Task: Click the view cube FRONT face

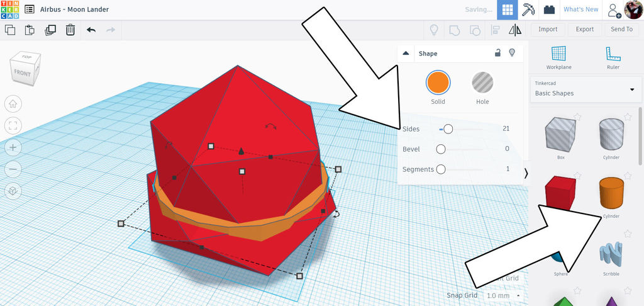Action: pyautogui.click(x=22, y=73)
